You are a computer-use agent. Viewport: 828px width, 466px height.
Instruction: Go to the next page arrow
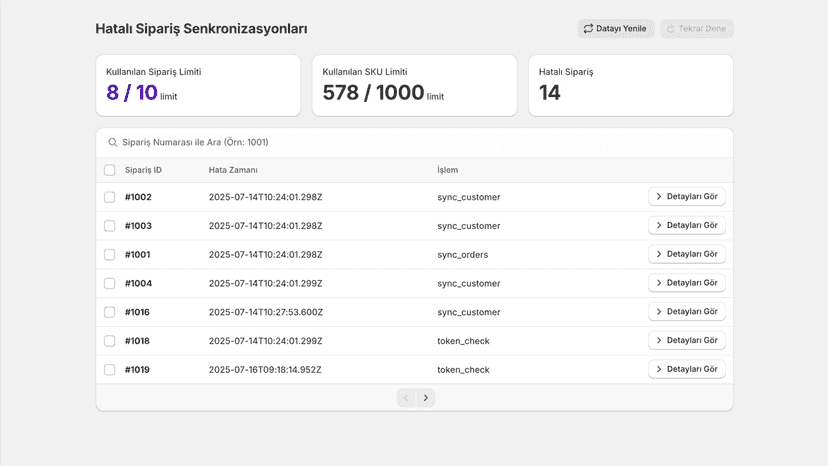point(426,398)
